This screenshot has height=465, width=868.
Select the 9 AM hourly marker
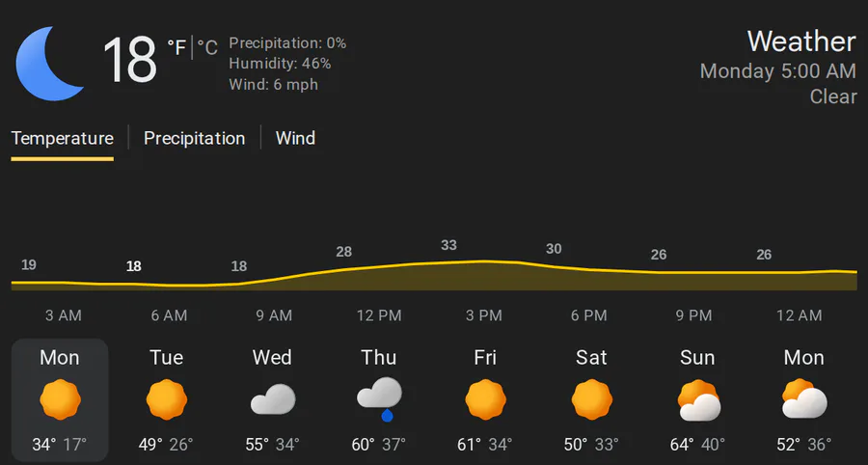(x=274, y=315)
